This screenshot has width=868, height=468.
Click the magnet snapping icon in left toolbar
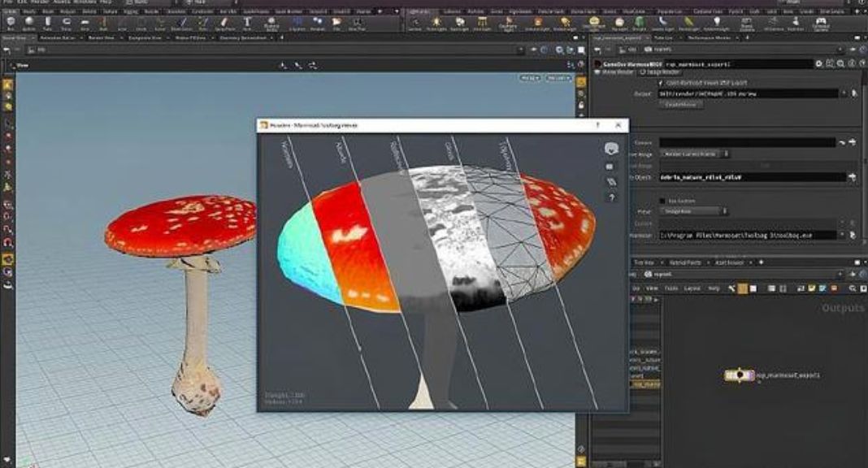pyautogui.click(x=8, y=242)
